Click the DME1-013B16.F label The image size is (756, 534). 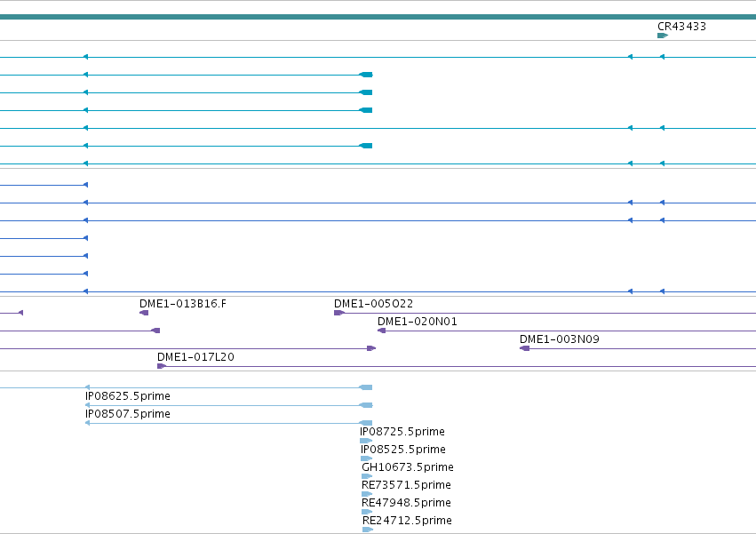pyautogui.click(x=183, y=304)
